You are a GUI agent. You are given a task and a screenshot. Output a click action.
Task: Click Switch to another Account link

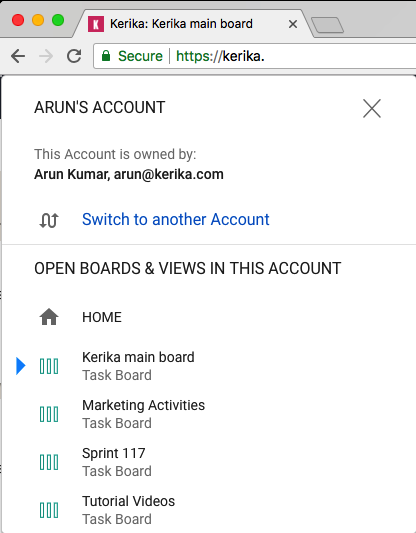[175, 219]
